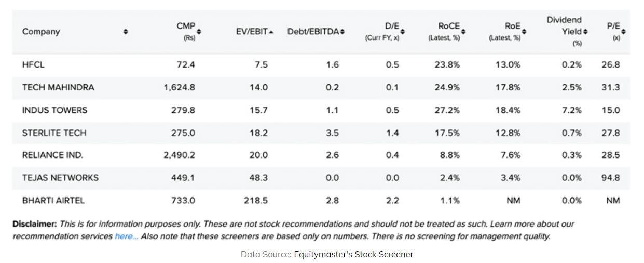Sort by RoCE arrow icon

[x=463, y=32]
